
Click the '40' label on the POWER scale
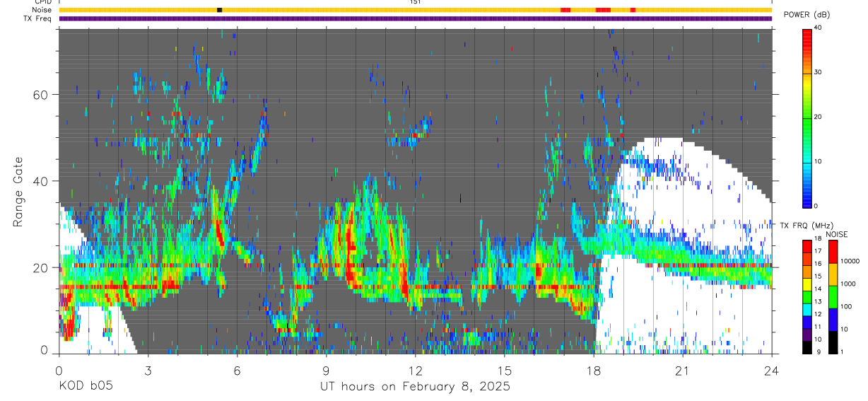tap(817, 28)
